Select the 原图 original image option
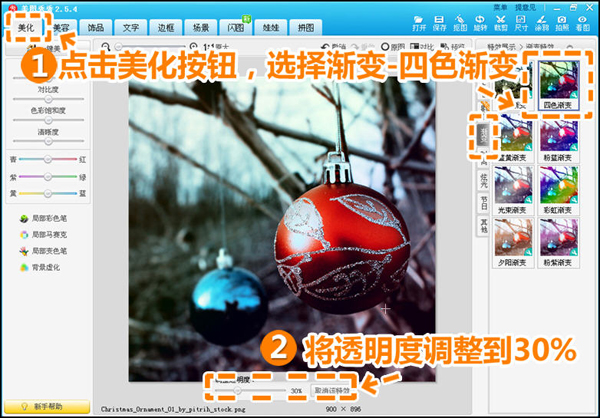 click(396, 46)
